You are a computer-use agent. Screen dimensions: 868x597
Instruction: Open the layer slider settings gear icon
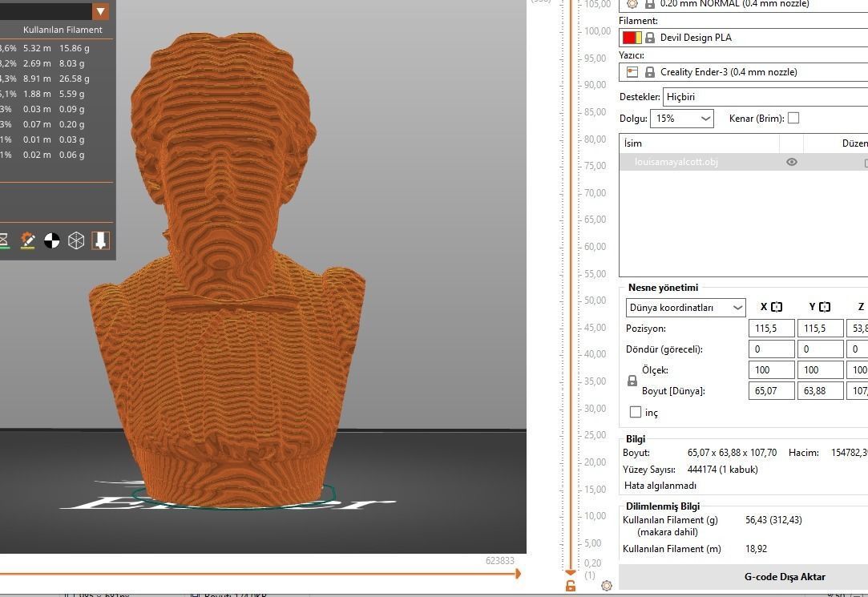click(607, 586)
